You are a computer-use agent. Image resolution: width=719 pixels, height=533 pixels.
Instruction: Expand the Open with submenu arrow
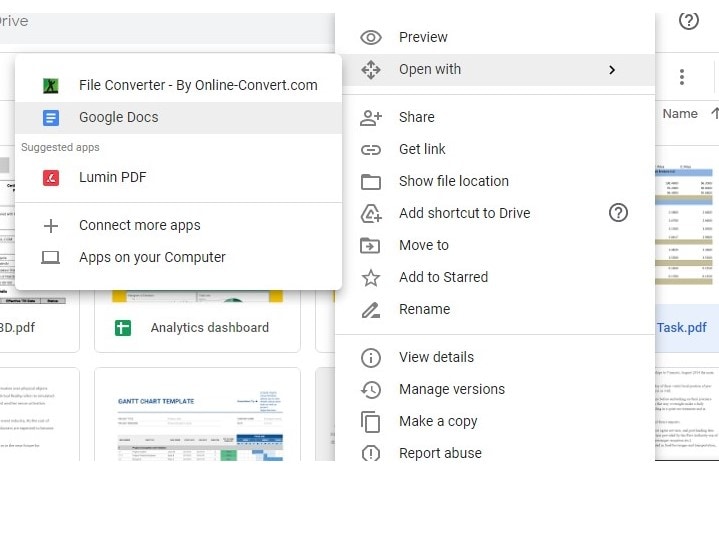click(612, 69)
